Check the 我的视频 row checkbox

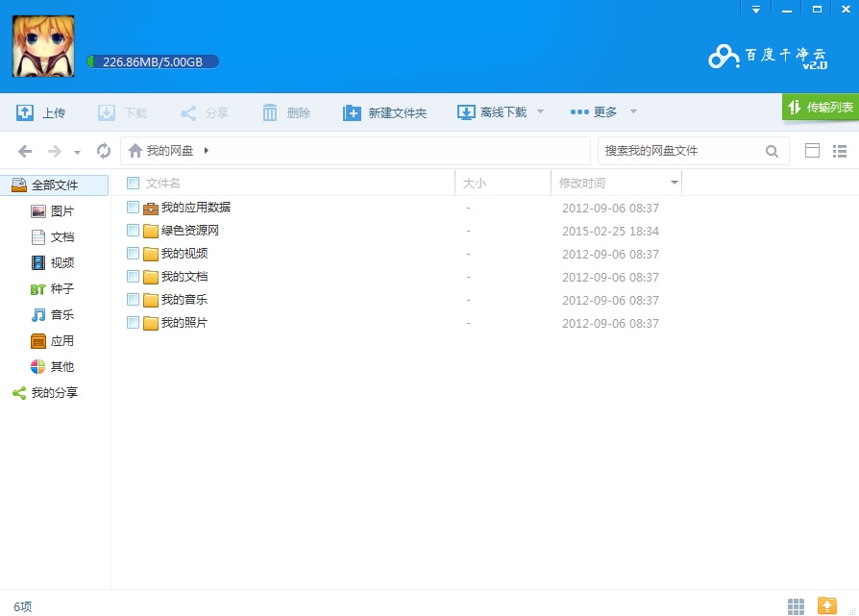133,253
